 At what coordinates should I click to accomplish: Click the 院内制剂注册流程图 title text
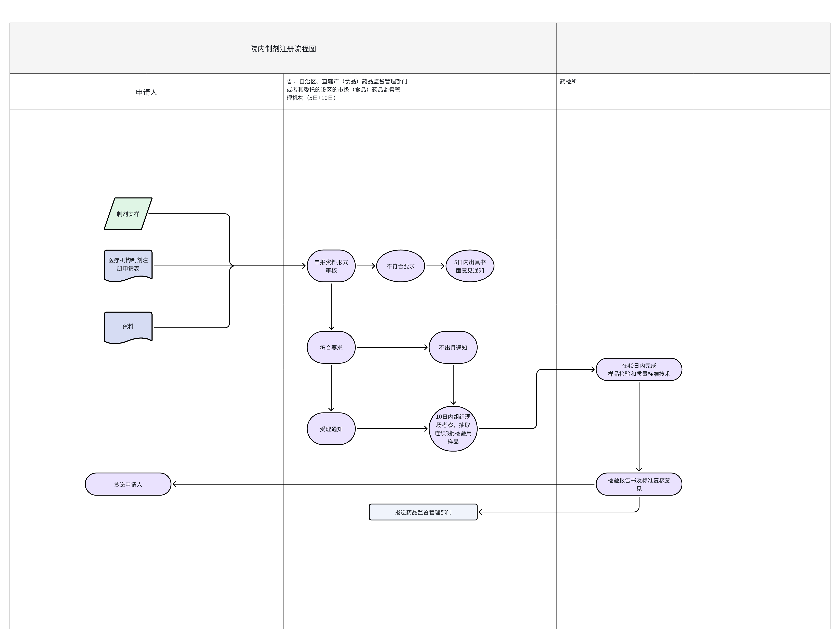283,49
